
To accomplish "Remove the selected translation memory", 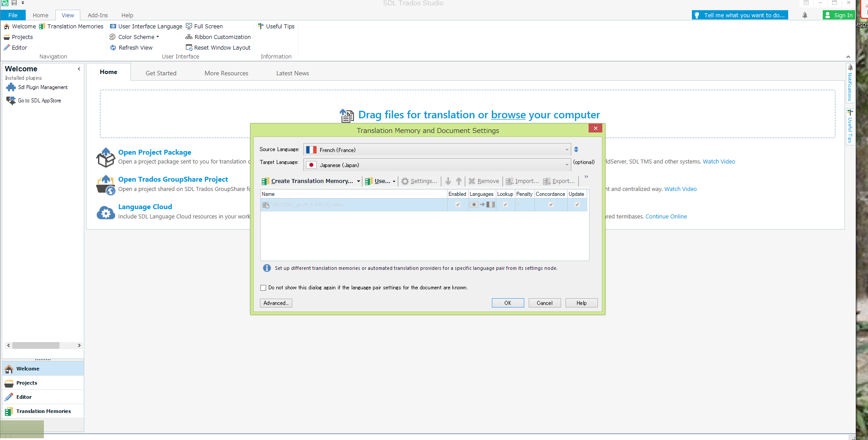I will click(483, 181).
